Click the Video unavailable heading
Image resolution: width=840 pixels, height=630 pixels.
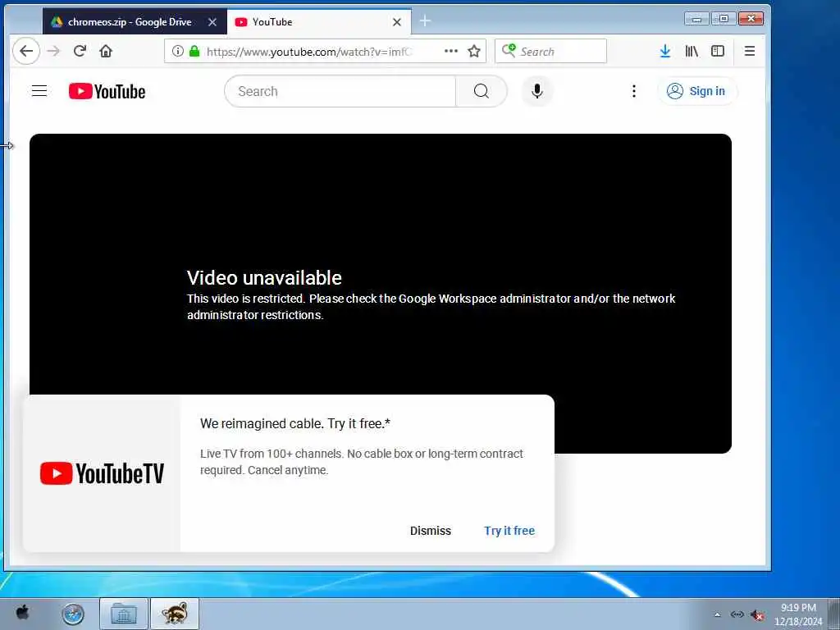click(x=264, y=277)
